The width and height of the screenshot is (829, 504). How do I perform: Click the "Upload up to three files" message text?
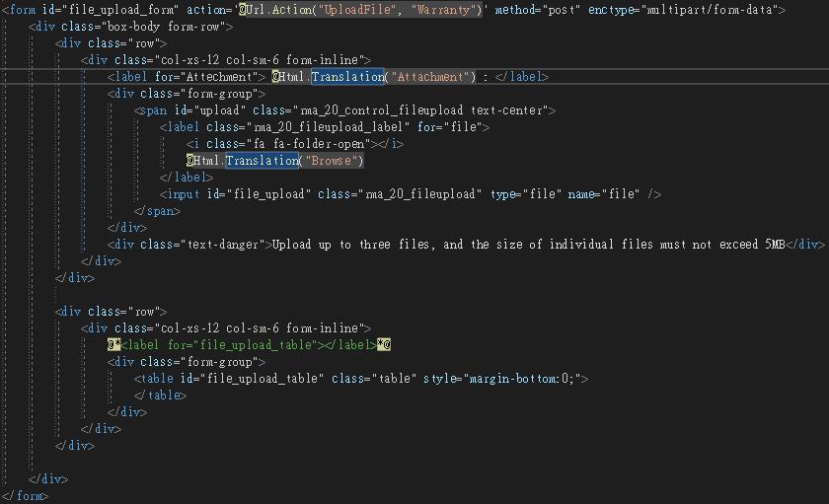[x=350, y=244]
